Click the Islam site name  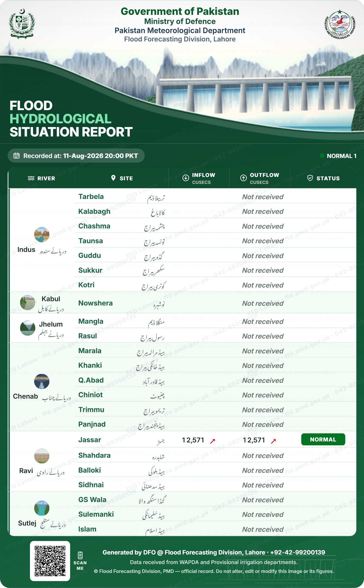(x=87, y=529)
